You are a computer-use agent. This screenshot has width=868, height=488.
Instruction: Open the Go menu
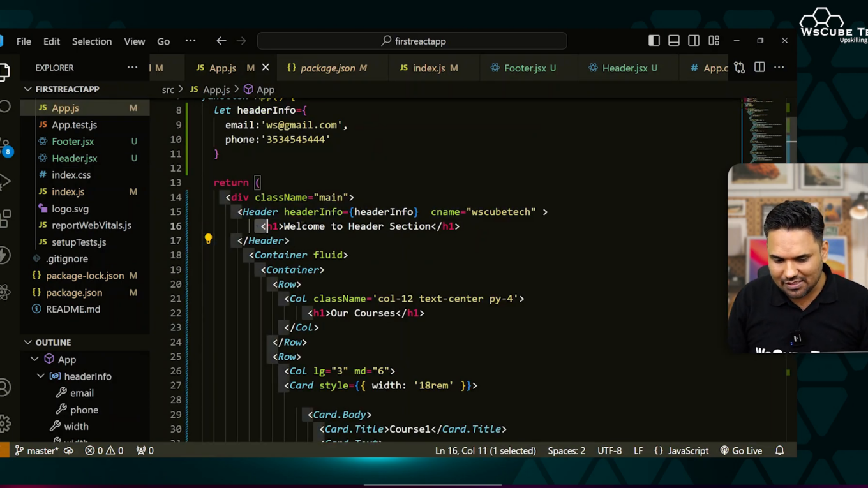tap(163, 41)
